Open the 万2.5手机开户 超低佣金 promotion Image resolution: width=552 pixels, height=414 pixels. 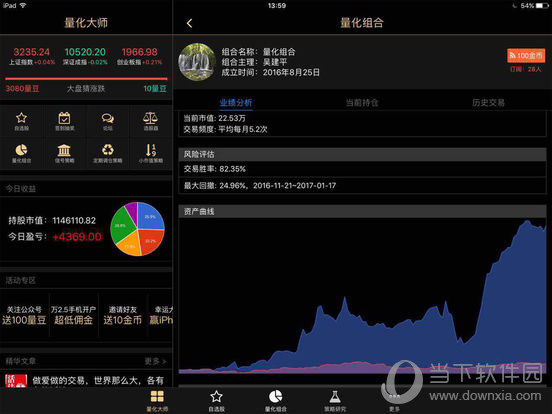[74, 315]
